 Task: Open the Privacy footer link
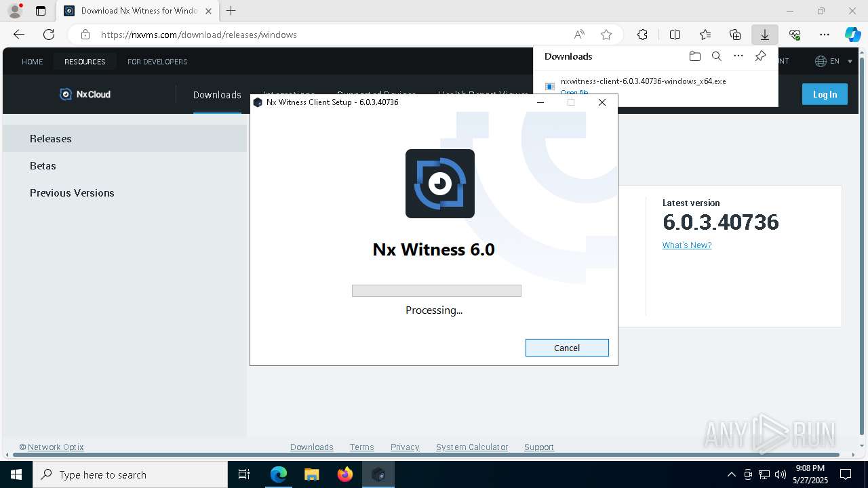tap(405, 447)
